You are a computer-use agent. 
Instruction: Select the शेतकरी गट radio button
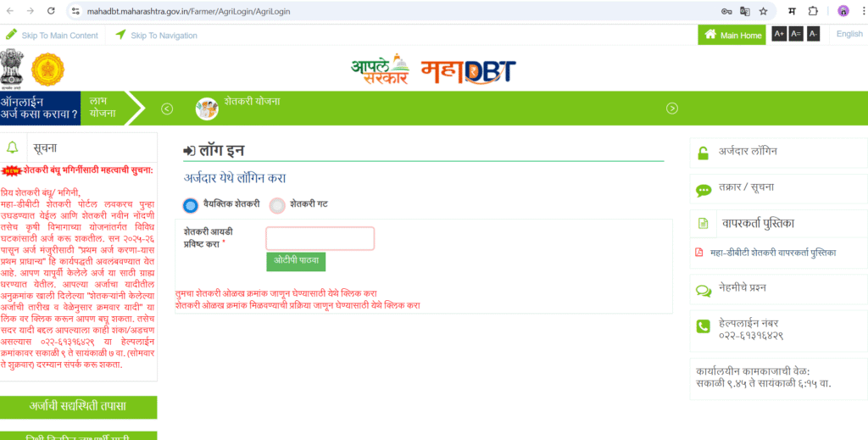[277, 205]
